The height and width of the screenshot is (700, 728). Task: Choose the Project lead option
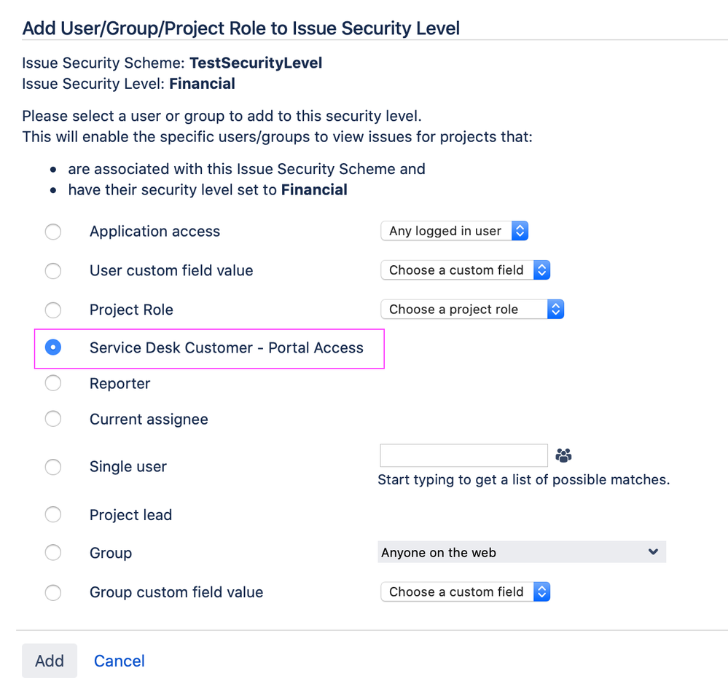(x=53, y=514)
